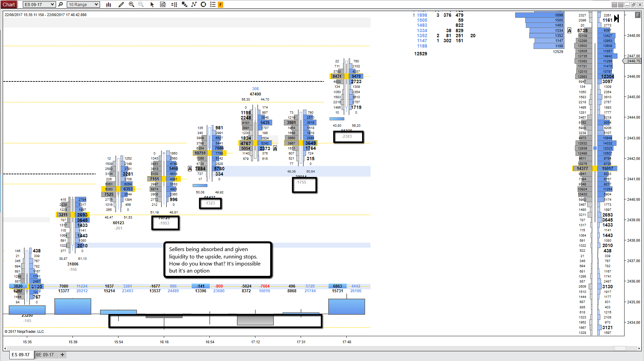The width and height of the screenshot is (644, 361).
Task: Click the chart trader icon
Action: click(184, 4)
